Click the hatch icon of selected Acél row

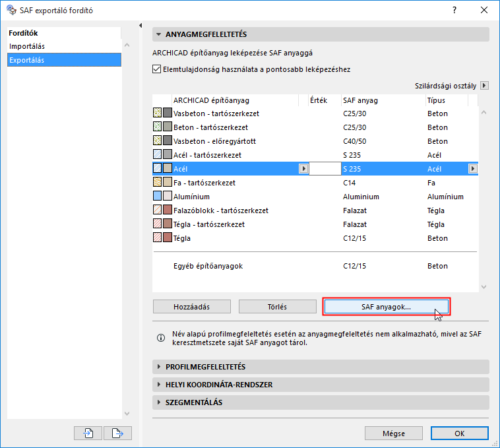pos(157,168)
